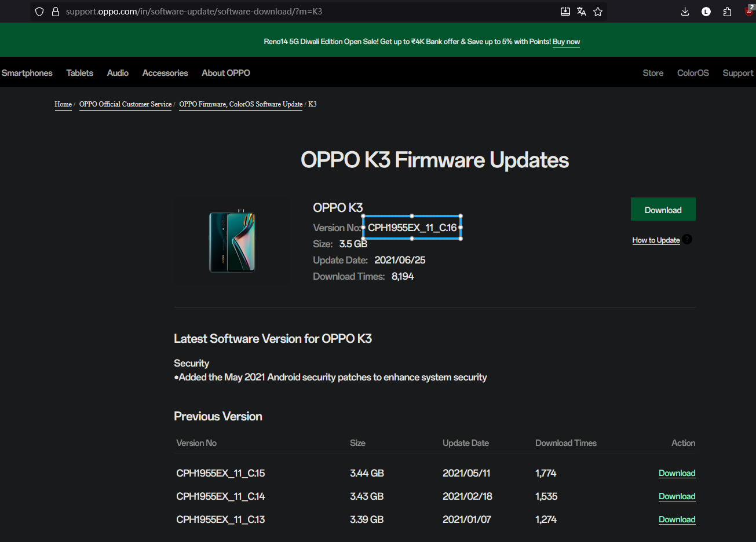Open the browser extensions puzzle icon
The height and width of the screenshot is (542, 756).
(727, 12)
